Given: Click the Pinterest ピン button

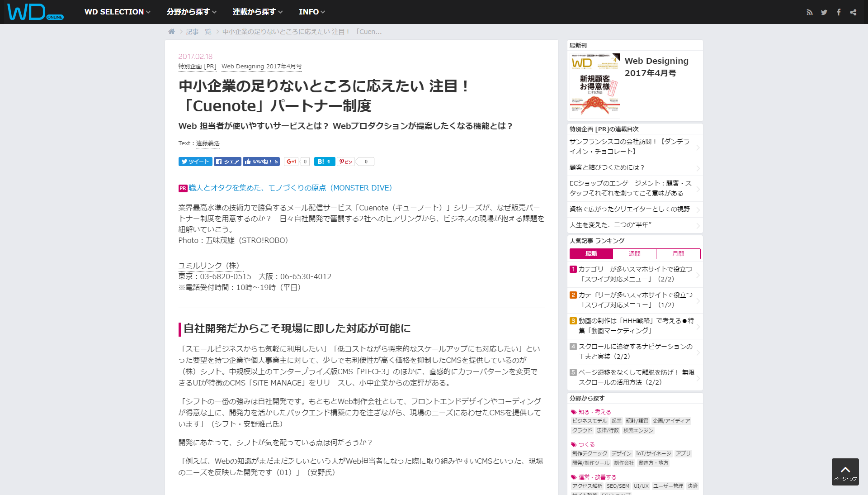Looking at the screenshot, I should coord(346,162).
